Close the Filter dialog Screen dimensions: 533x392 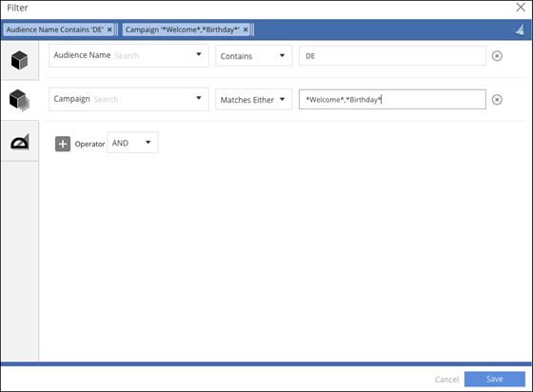tap(521, 7)
